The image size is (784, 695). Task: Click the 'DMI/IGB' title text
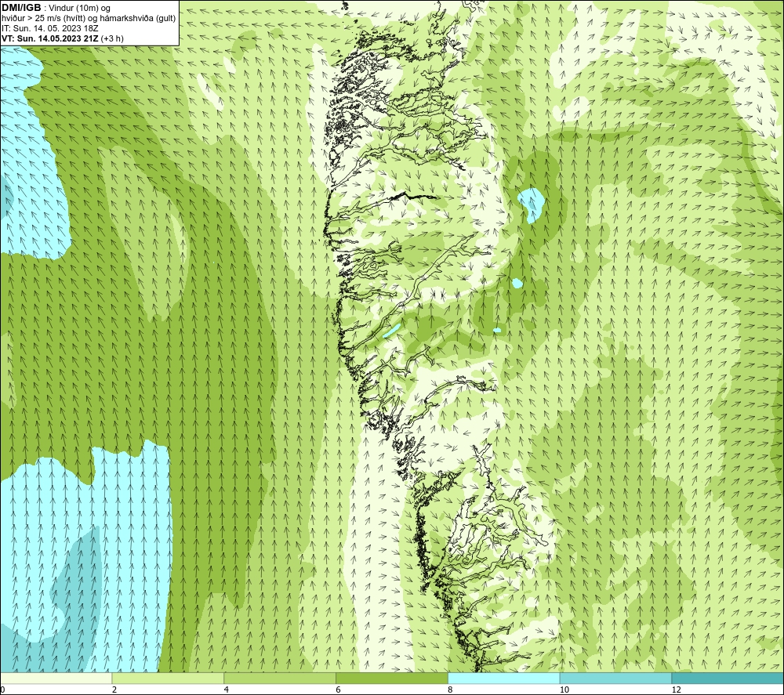[x=21, y=8]
